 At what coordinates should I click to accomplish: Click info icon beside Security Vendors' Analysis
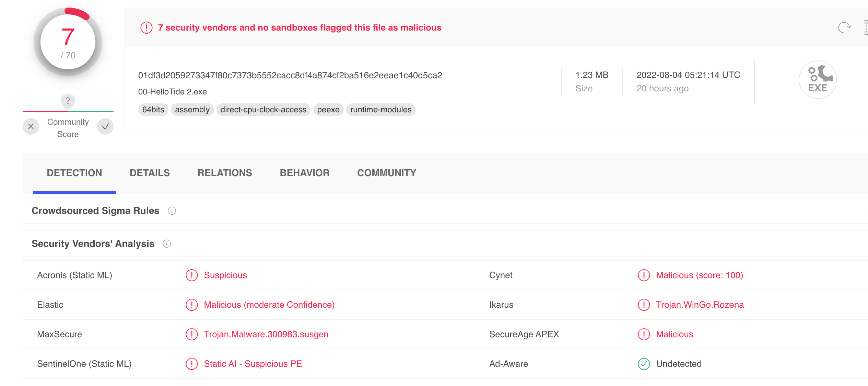click(167, 244)
